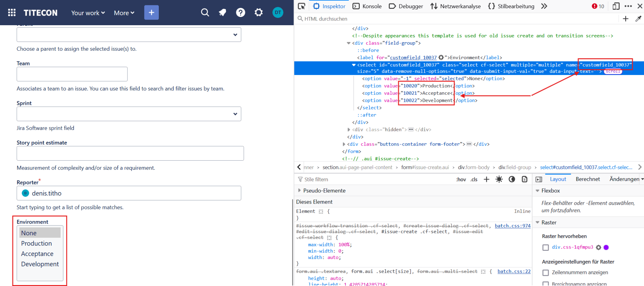Switch to the Berechnet tab
Image resolution: width=644 pixels, height=286 pixels.
tap(588, 179)
